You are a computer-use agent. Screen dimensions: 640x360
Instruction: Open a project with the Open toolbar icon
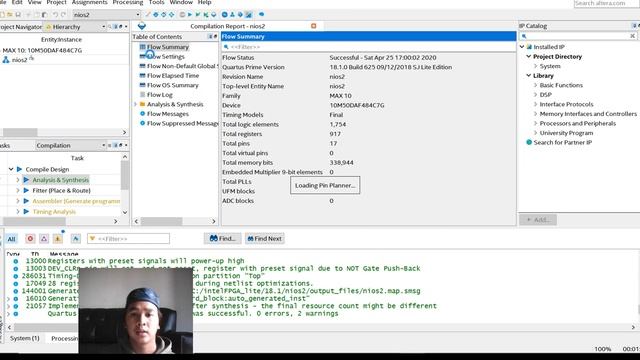click(x=10, y=15)
